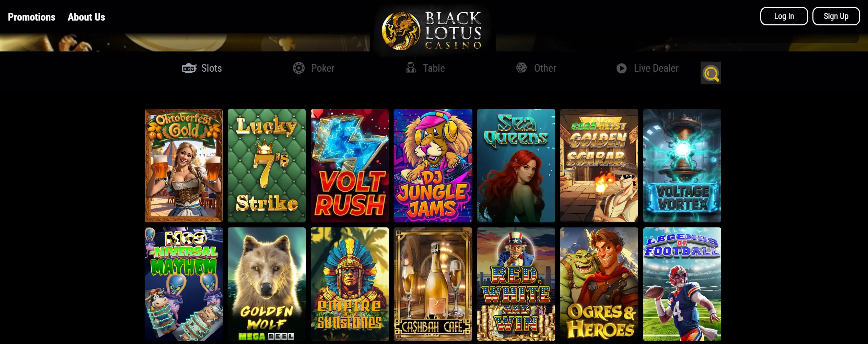868x344 pixels.
Task: Click the slot machine icon beside Slots
Action: (x=189, y=68)
